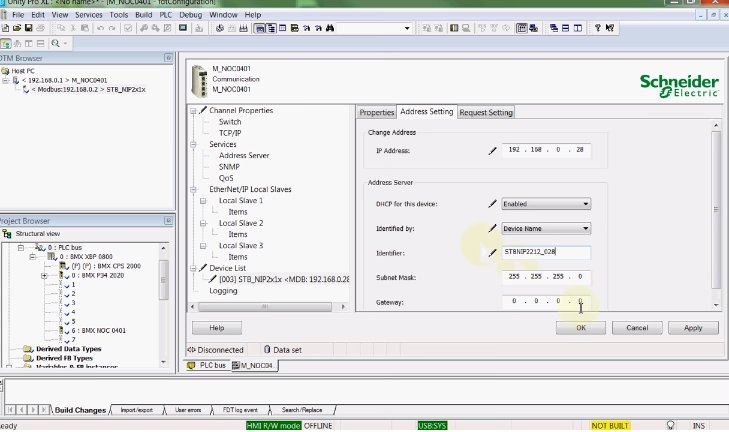The image size is (729, 432).
Task: Click the M_NOC0401 module image
Action: coord(199,81)
